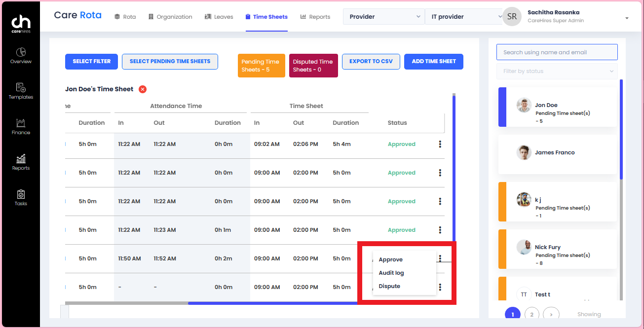Close Jon Doe's Time Sheet with the red X
The height and width of the screenshot is (329, 644).
[x=142, y=89]
